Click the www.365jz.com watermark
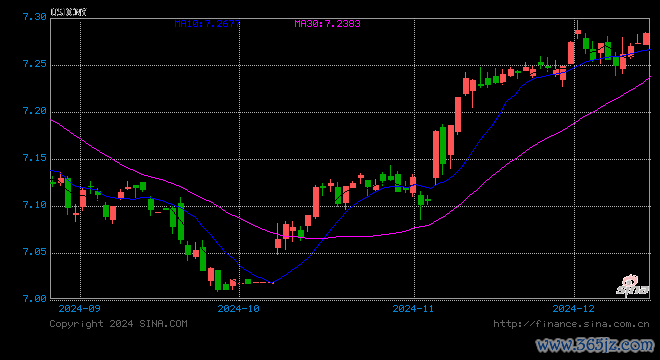Viewport: 660px width, 360px height. [x=595, y=345]
